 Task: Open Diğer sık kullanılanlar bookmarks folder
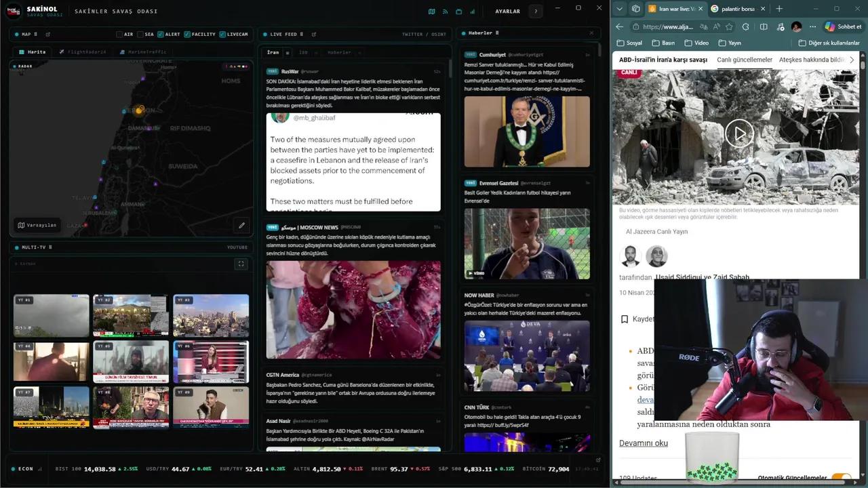click(829, 43)
